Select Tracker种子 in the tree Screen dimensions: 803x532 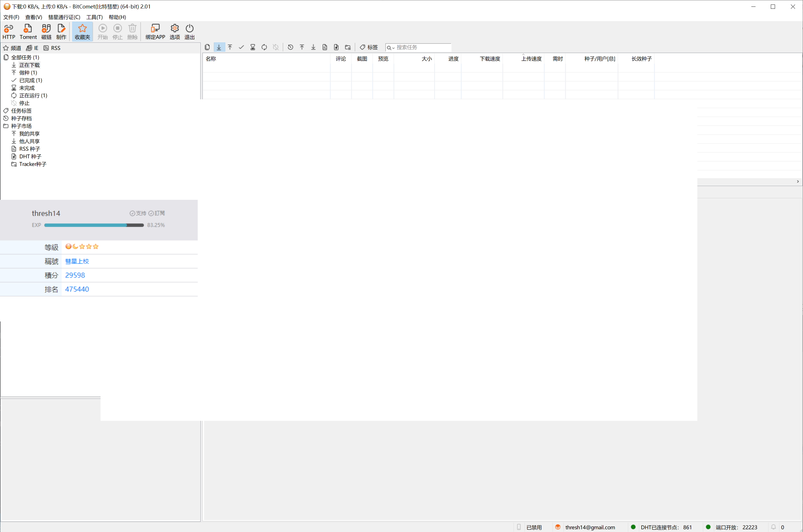click(x=32, y=164)
